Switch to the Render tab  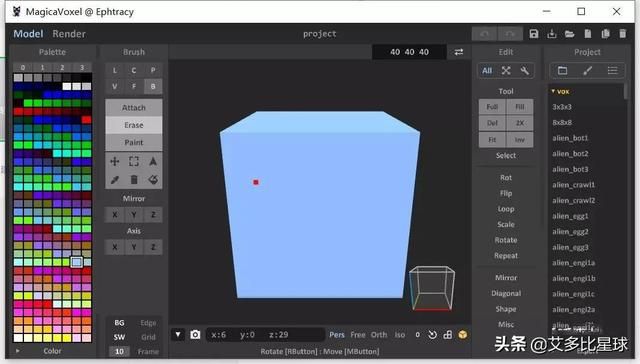coord(69,34)
